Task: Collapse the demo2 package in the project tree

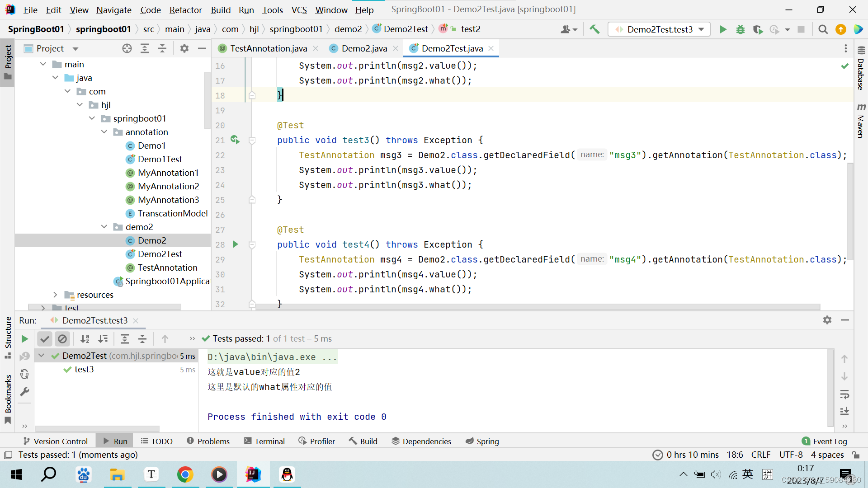Action: tap(104, 227)
